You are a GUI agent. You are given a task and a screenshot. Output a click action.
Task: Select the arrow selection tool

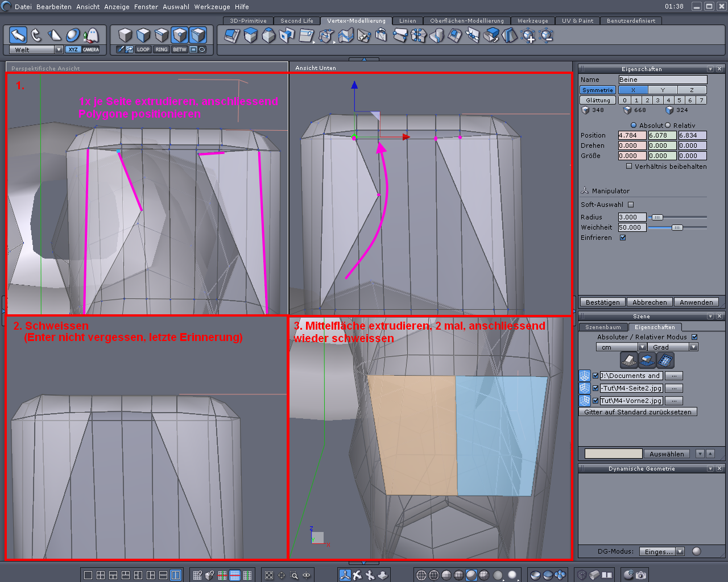point(18,35)
